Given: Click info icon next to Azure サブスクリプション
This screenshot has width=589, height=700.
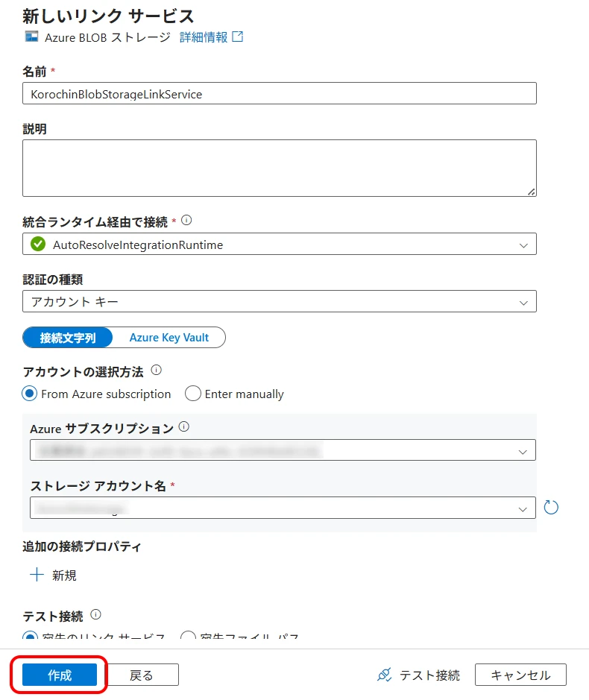Looking at the screenshot, I should tap(184, 427).
